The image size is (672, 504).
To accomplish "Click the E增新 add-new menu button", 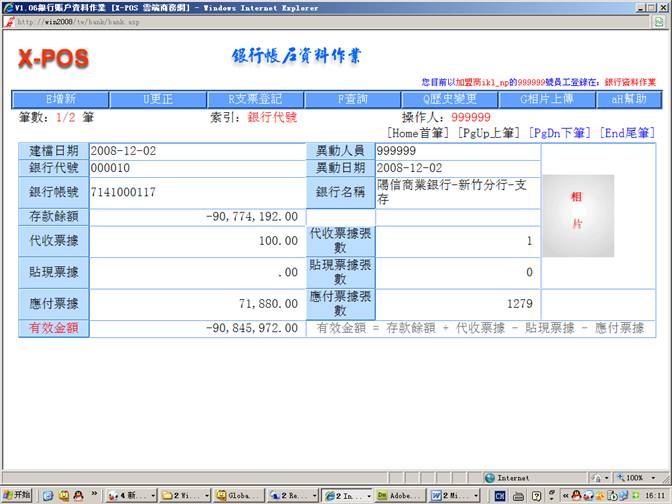I will point(60,99).
